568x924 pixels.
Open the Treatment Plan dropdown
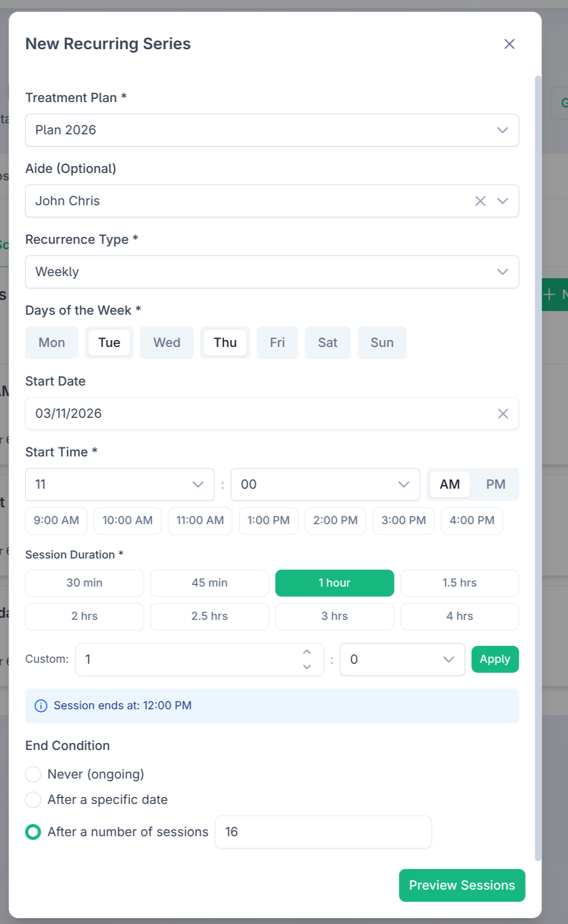click(271, 130)
